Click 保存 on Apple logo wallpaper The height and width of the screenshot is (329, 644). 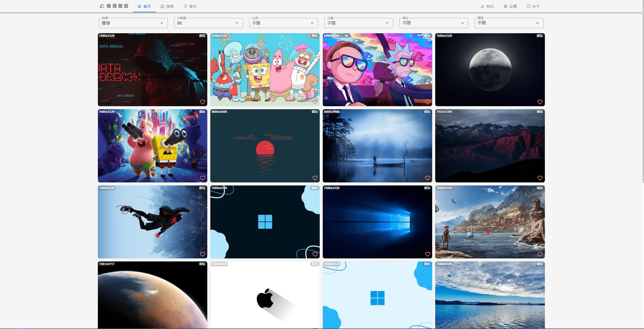pos(314,264)
